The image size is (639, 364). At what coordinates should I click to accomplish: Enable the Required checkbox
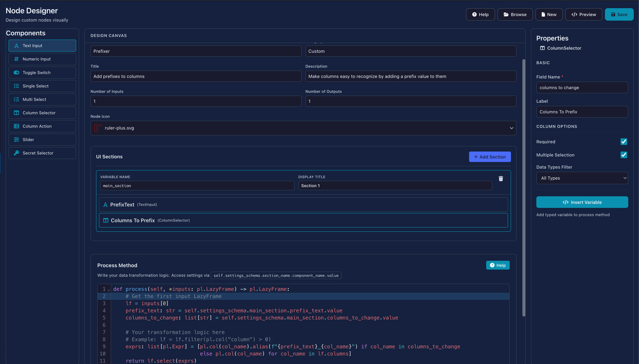pos(624,141)
